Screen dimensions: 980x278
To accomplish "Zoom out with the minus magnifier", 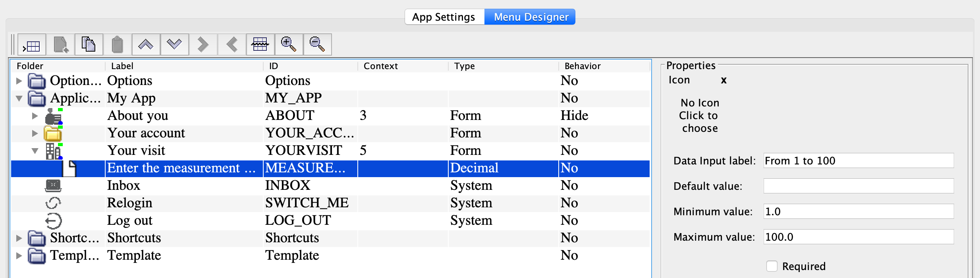I will pyautogui.click(x=317, y=44).
